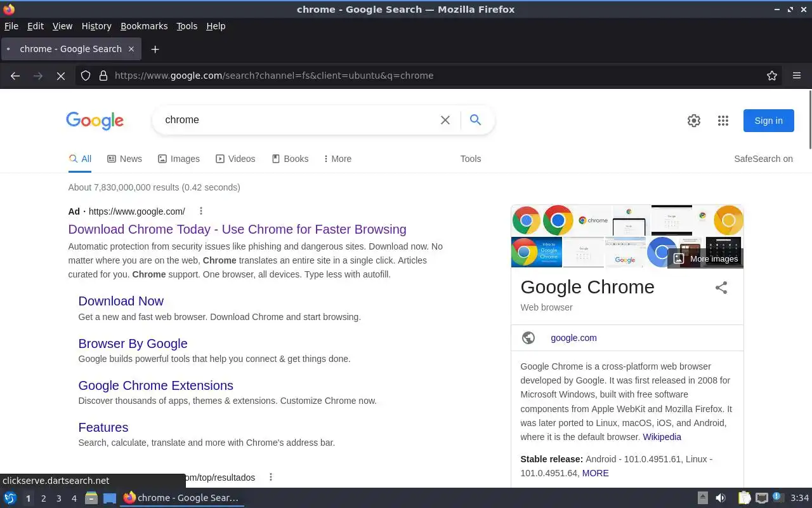Image resolution: width=812 pixels, height=508 pixels.
Task: Bookmark this page with the star
Action: coord(772,76)
